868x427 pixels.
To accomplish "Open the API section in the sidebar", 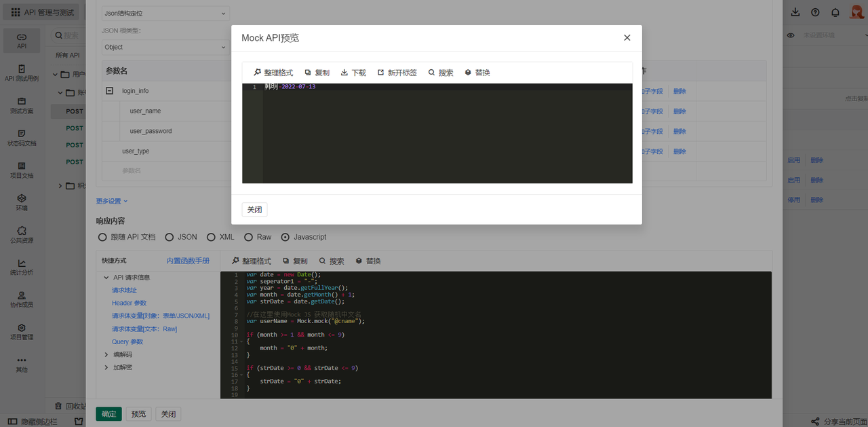I will (x=22, y=41).
